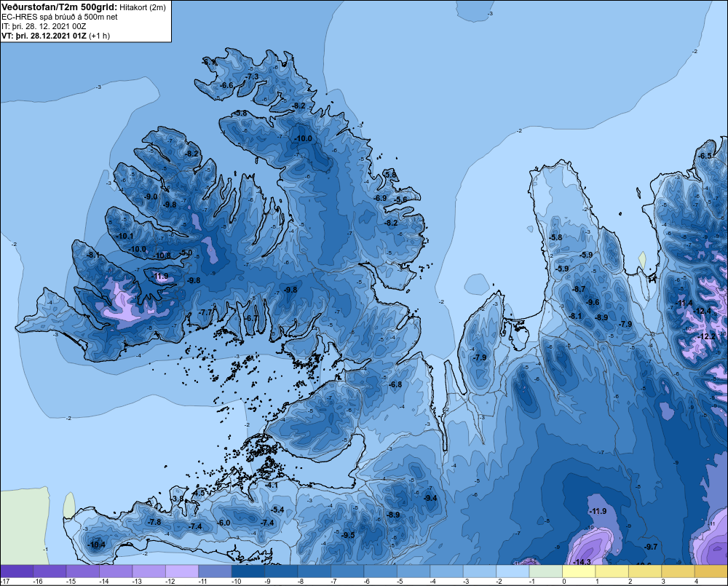The height and width of the screenshot is (586, 728).
Task: Click the dark blue legend swatch between -10 and -9
Action: click(x=248, y=571)
